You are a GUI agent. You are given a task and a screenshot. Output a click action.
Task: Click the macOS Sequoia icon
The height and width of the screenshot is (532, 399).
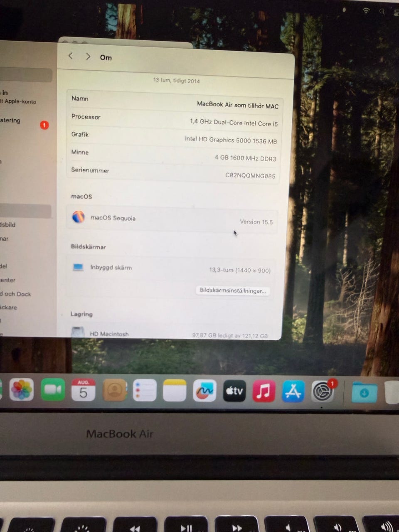[78, 217]
